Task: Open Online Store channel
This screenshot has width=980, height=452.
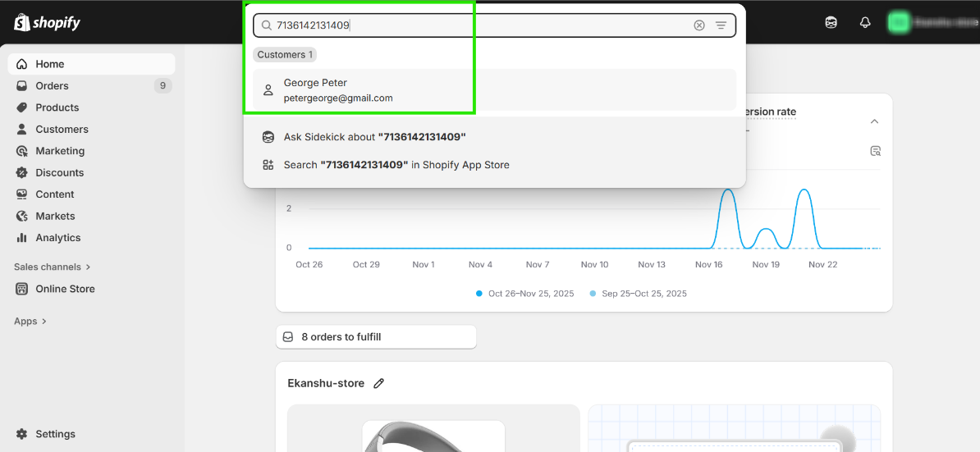Action: pyautogui.click(x=91, y=289)
